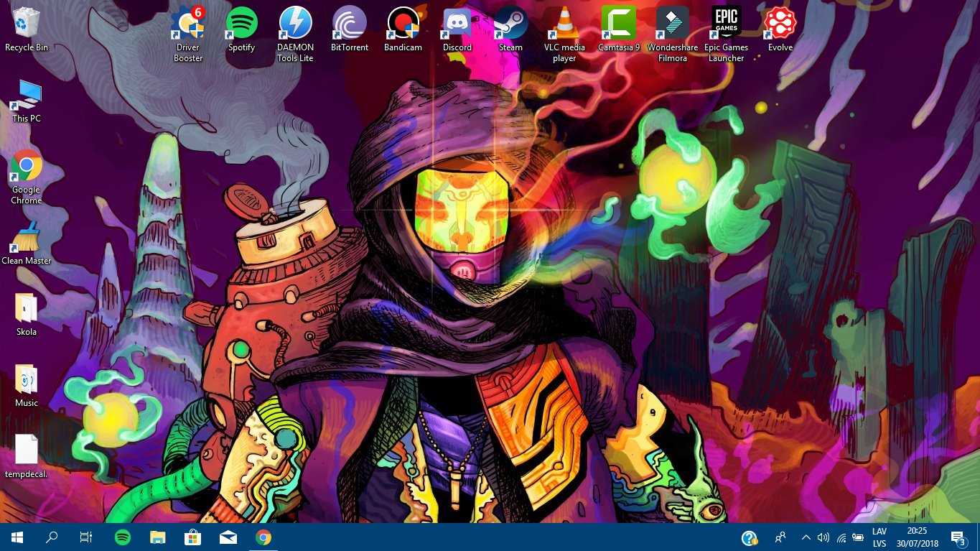The width and height of the screenshot is (980, 551).
Task: Check battery status in system tray
Action: coord(857,537)
